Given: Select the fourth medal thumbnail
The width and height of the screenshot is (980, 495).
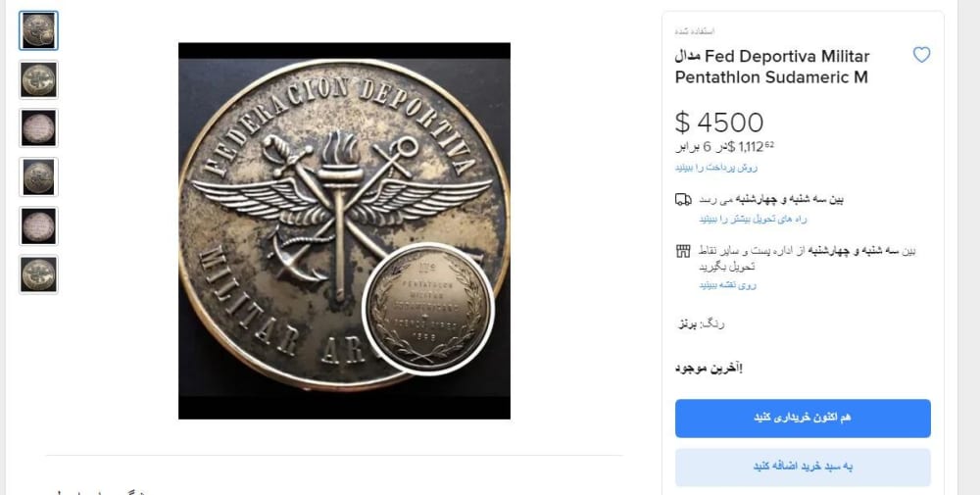Looking at the screenshot, I should point(39,176).
